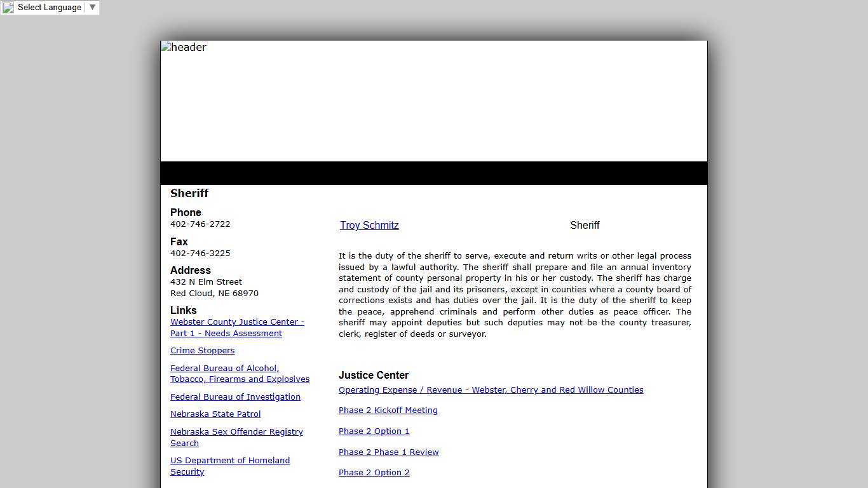The width and height of the screenshot is (868, 488).
Task: Click the black navigation bar
Action: click(x=433, y=173)
